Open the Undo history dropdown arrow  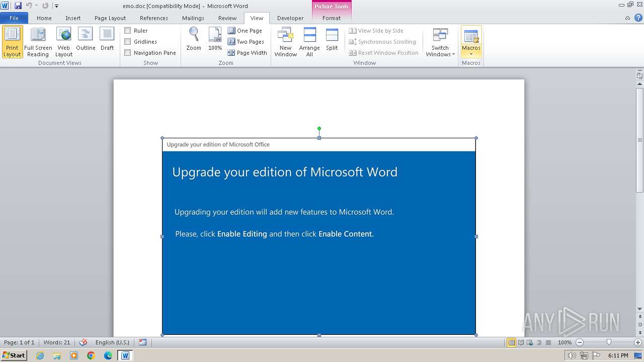[x=36, y=6]
